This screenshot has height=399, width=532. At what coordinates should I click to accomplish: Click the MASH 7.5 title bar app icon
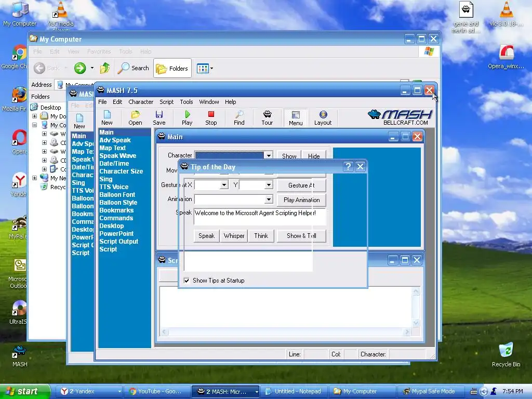tap(101, 90)
